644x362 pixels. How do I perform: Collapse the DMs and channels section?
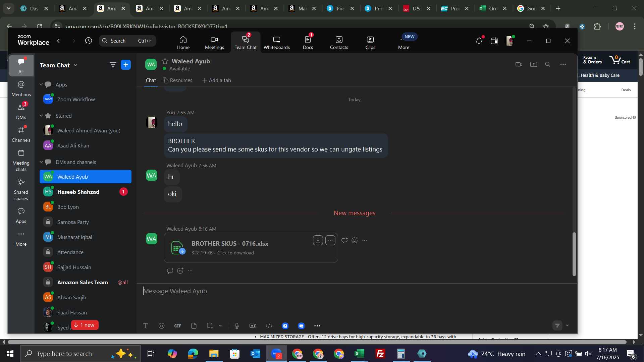[x=41, y=162]
